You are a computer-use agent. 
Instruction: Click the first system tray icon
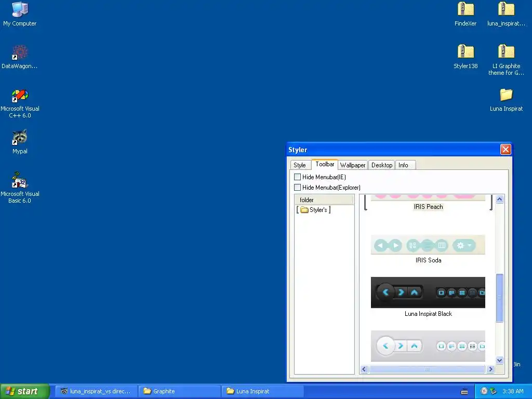pyautogui.click(x=484, y=391)
